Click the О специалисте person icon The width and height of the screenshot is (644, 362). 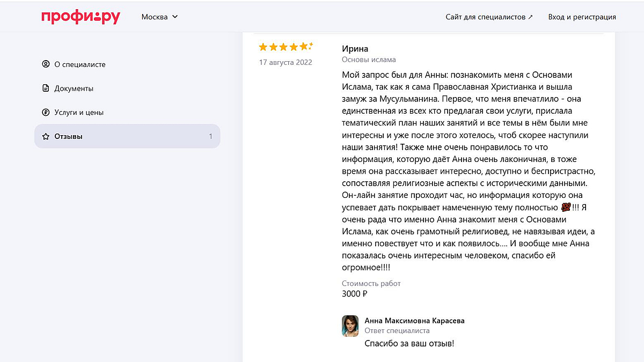coord(46,64)
